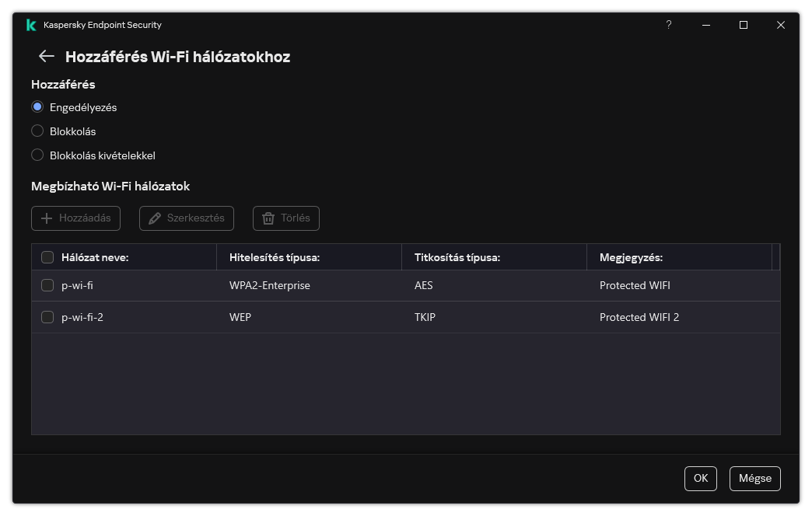
Task: Sort by Hitelesítés típusa column header
Action: 275,257
